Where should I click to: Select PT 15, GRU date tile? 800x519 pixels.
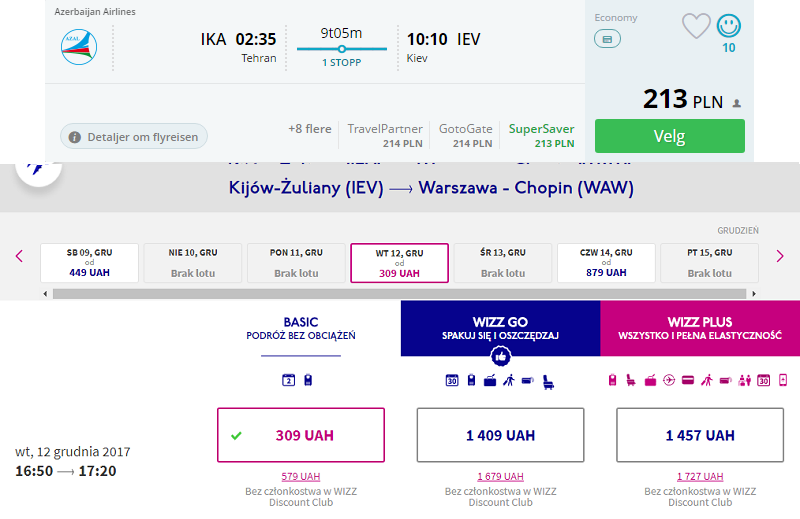click(710, 263)
